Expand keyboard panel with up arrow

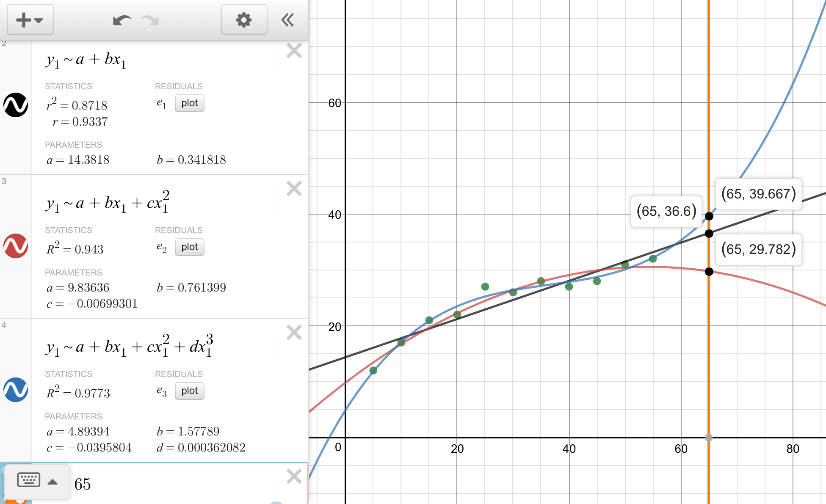point(52,482)
